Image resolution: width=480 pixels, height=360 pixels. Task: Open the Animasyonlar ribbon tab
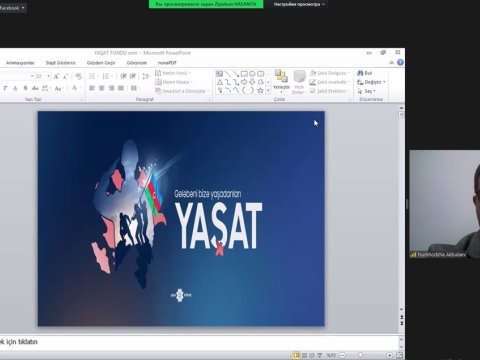[20, 63]
